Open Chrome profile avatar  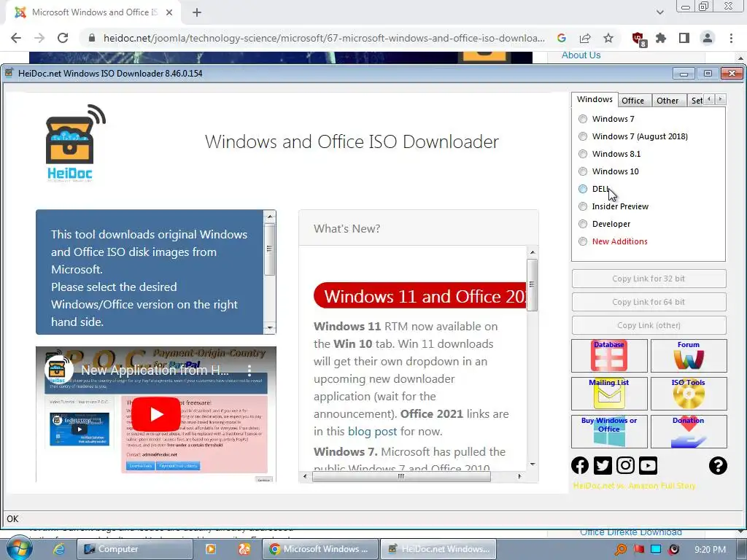(x=708, y=38)
